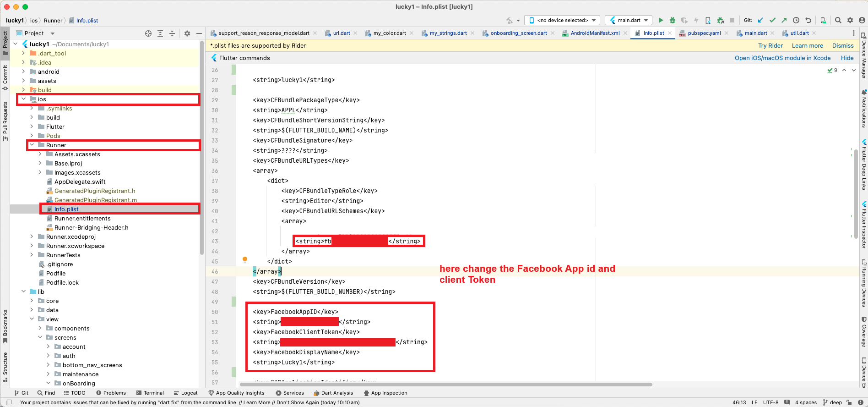The image size is (868, 407).
Task: Switch to the AndroidManifest.xml tab
Action: pyautogui.click(x=595, y=33)
